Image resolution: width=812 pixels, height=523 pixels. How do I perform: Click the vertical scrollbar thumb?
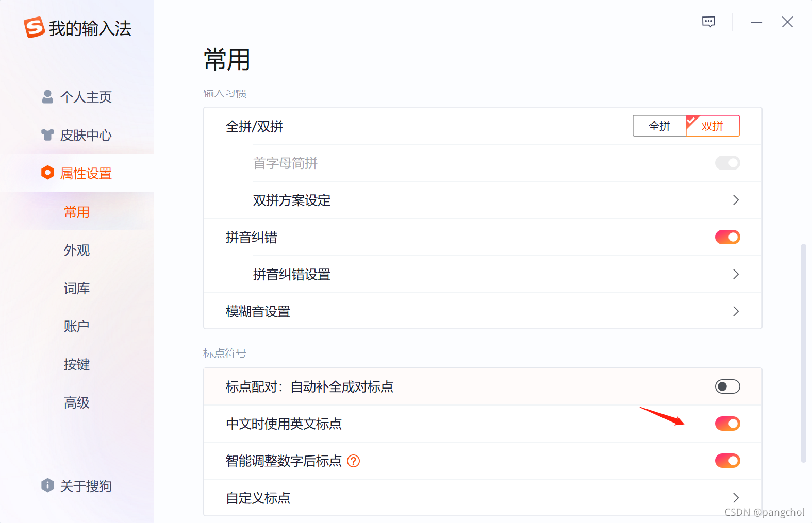[x=803, y=353]
